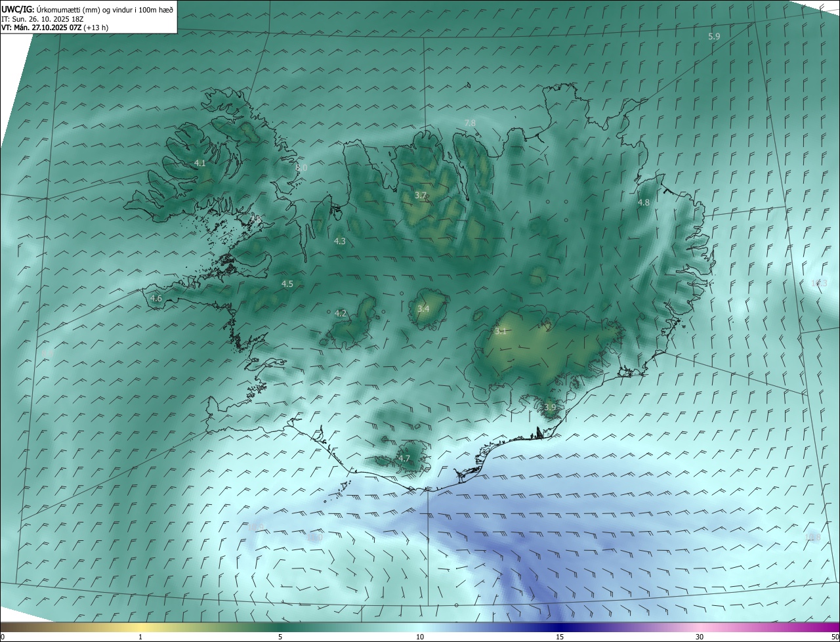Screen dimensions: 840x642
Task: Click the 0 tick on the color scale
Action: 2,637
